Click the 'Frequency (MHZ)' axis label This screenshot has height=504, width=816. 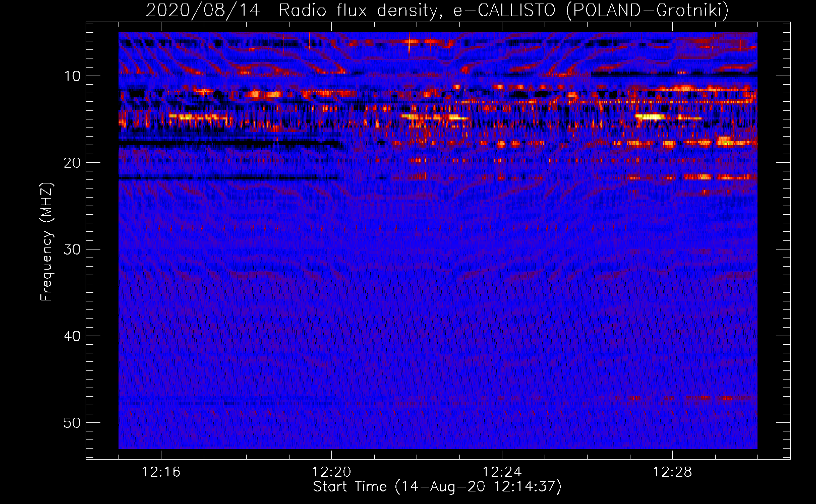click(x=46, y=242)
